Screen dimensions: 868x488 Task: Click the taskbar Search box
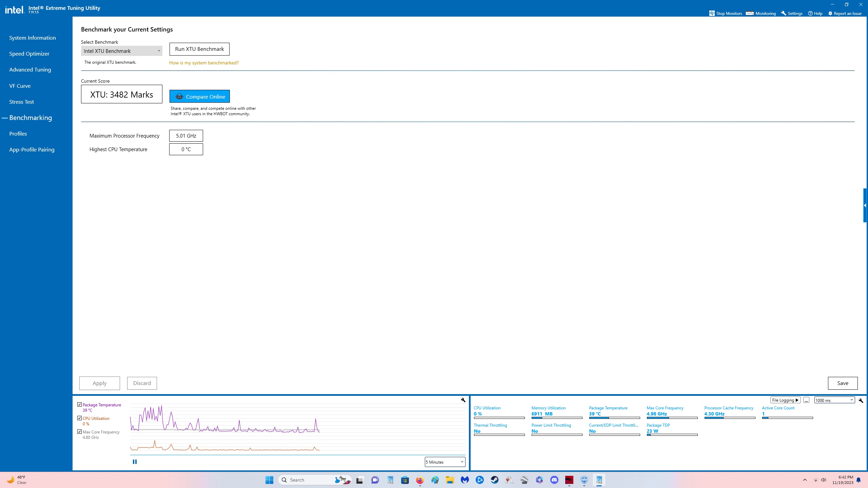tap(315, 480)
